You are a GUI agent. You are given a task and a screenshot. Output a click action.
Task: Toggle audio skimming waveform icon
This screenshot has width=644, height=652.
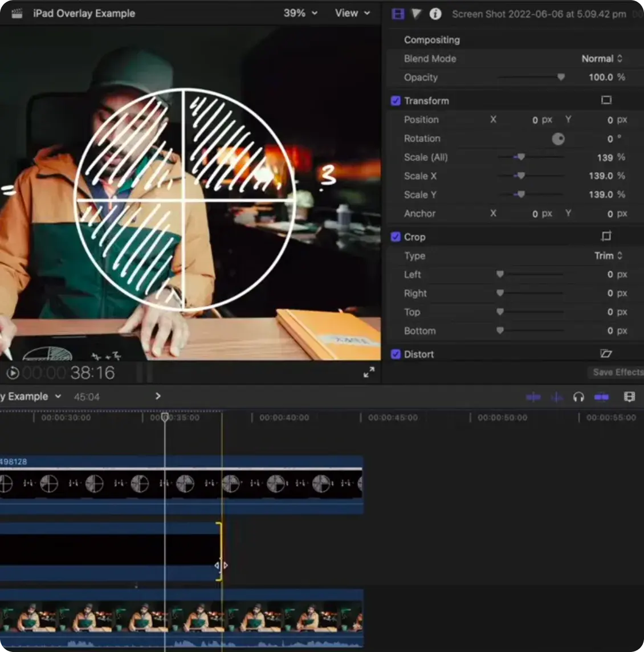point(556,397)
